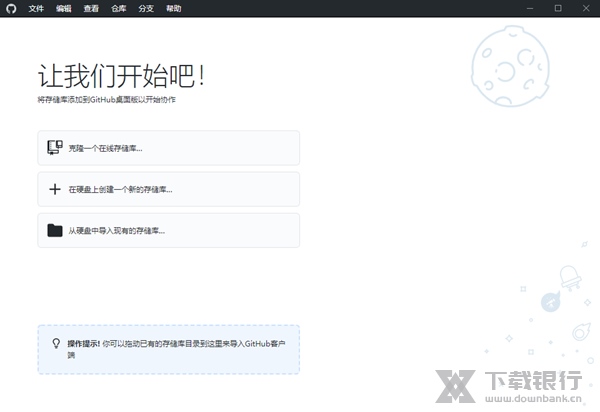Screen dimensions: 600x412
Task: Click the plus icon for new repository
Action: tap(55, 189)
